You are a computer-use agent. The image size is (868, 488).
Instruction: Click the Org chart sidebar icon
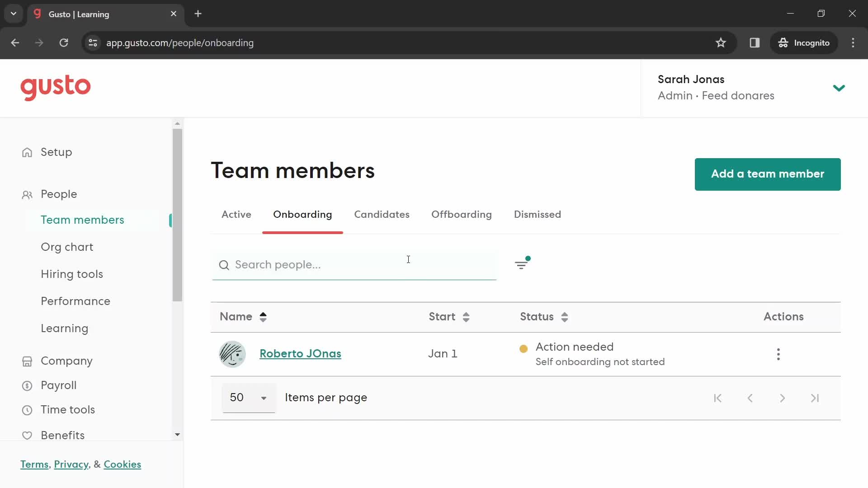67,247
